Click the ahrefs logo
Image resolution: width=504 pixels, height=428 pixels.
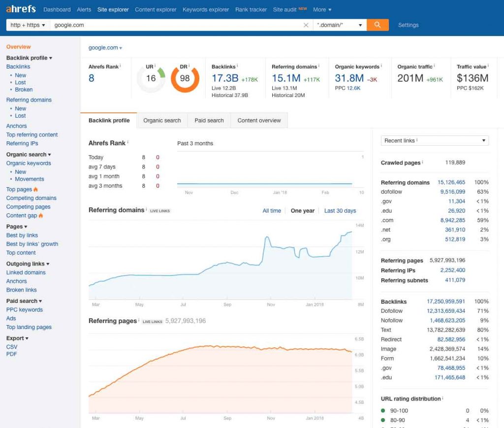tap(22, 9)
